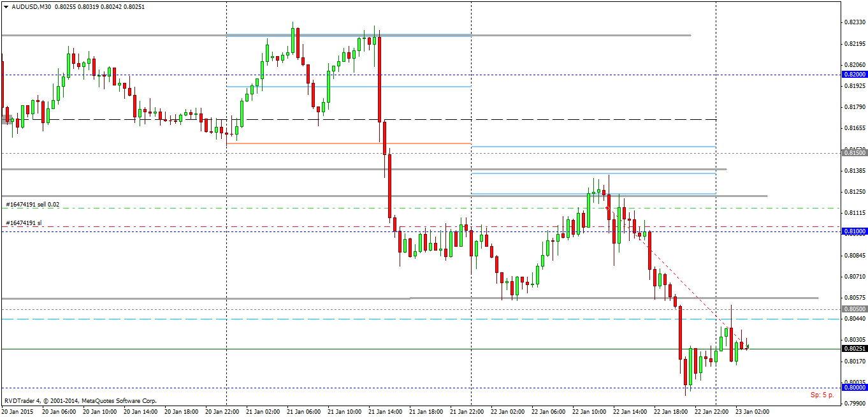Click the '20 Jan 22:00' time label
Screen dimensions: 868x417
point(222,412)
